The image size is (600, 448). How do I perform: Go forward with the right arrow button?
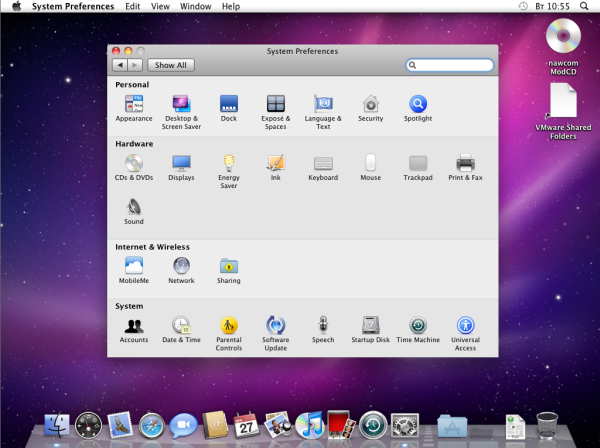click(x=135, y=65)
